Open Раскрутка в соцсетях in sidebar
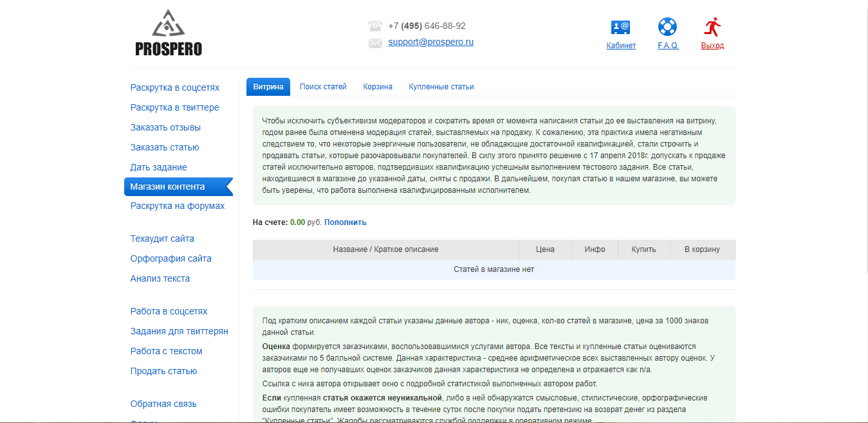This screenshot has width=868, height=423. point(174,87)
